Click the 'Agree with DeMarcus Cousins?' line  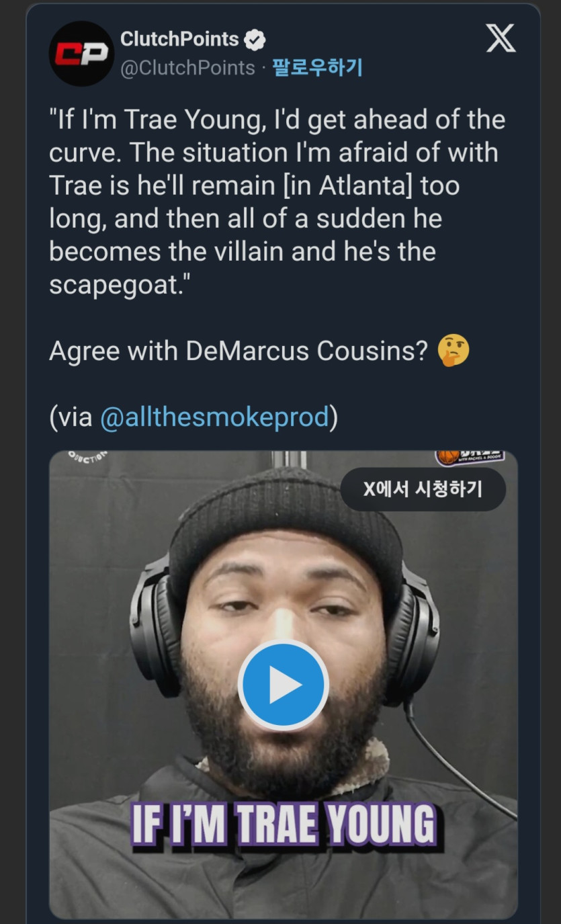pyautogui.click(x=239, y=351)
